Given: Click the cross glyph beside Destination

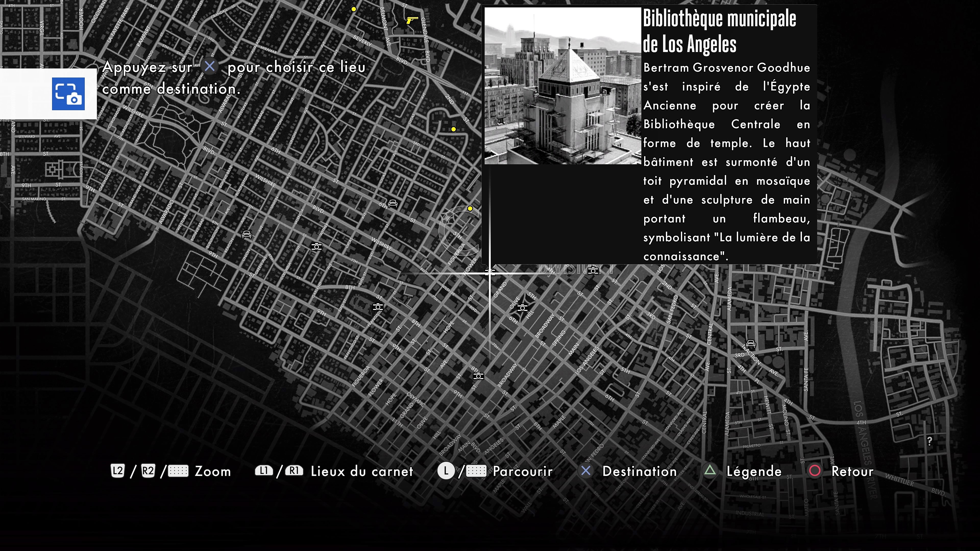Looking at the screenshot, I should (x=586, y=471).
